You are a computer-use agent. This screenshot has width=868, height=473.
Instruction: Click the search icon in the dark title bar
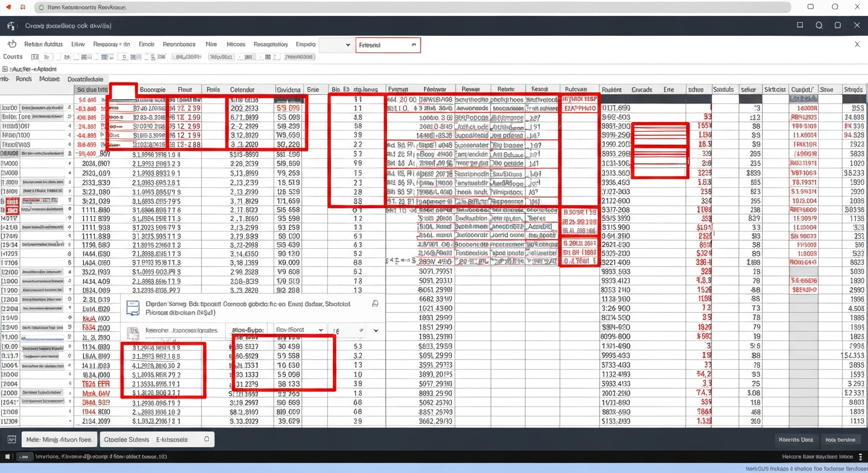819,25
